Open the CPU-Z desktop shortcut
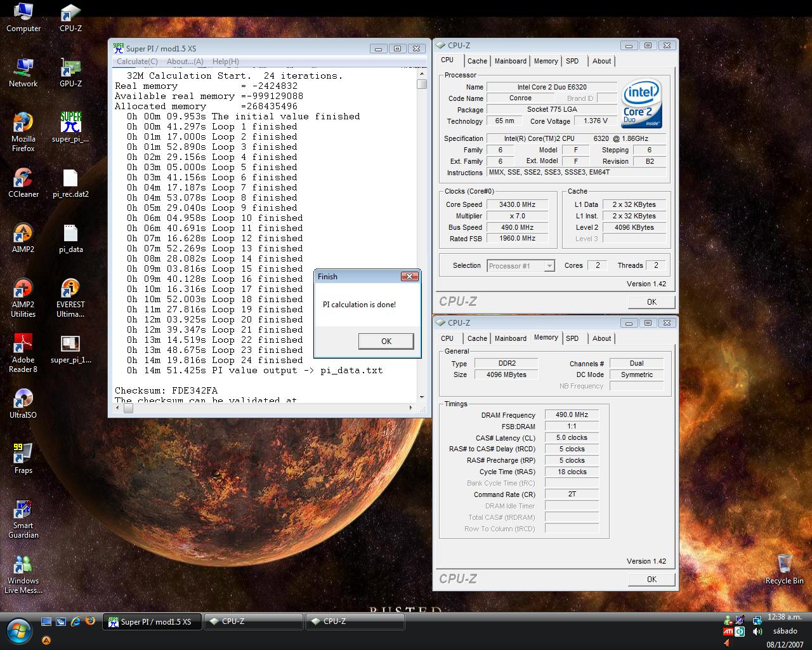The height and width of the screenshot is (650, 812). [x=70, y=18]
